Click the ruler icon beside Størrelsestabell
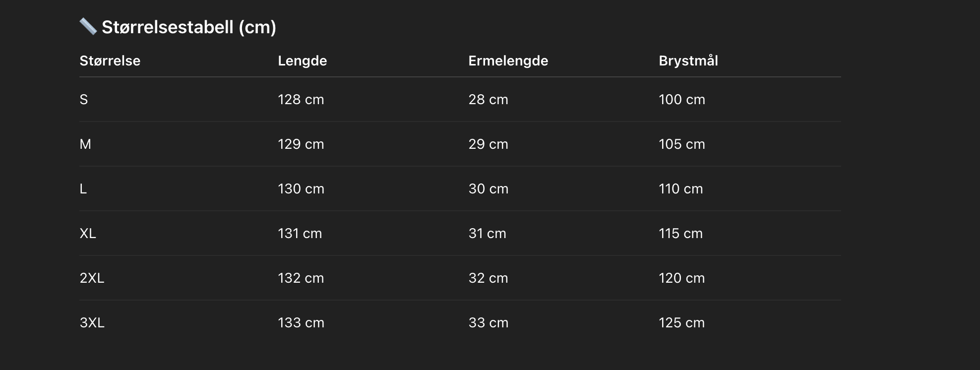980x370 pixels. pyautogui.click(x=88, y=27)
